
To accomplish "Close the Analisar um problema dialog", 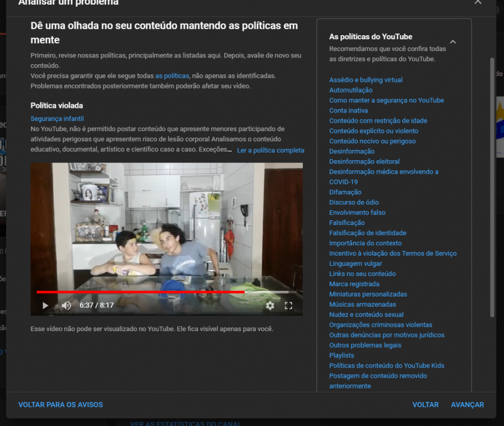I will point(478,2).
